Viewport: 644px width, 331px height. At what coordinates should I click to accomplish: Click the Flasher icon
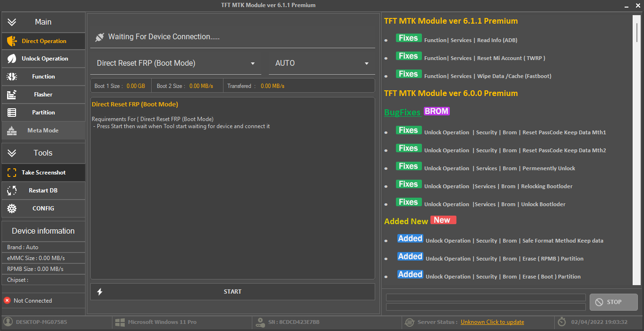click(x=12, y=95)
